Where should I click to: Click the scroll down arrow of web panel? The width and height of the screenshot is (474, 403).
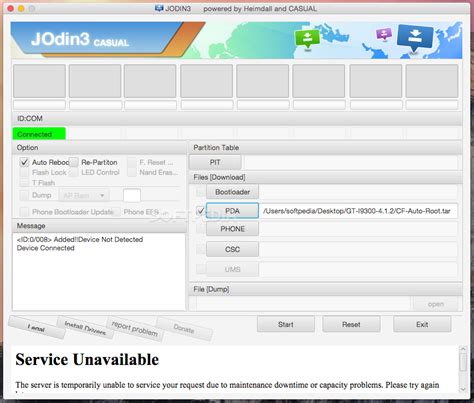463,389
